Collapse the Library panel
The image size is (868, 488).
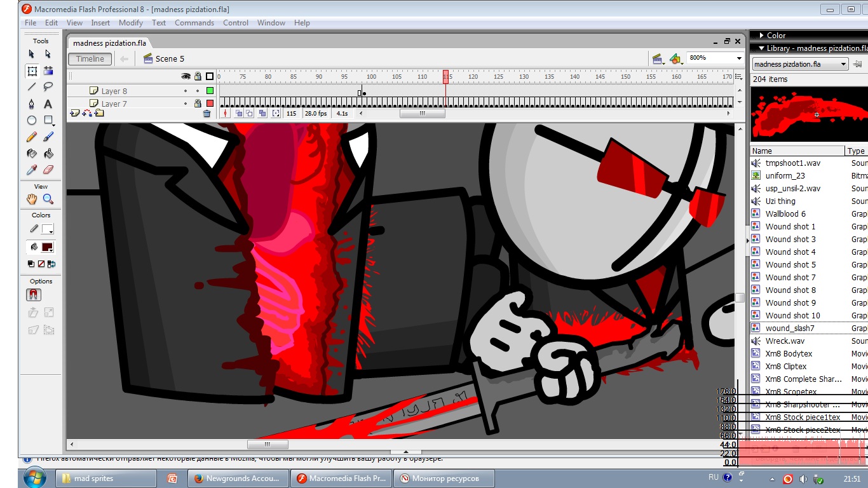point(761,48)
